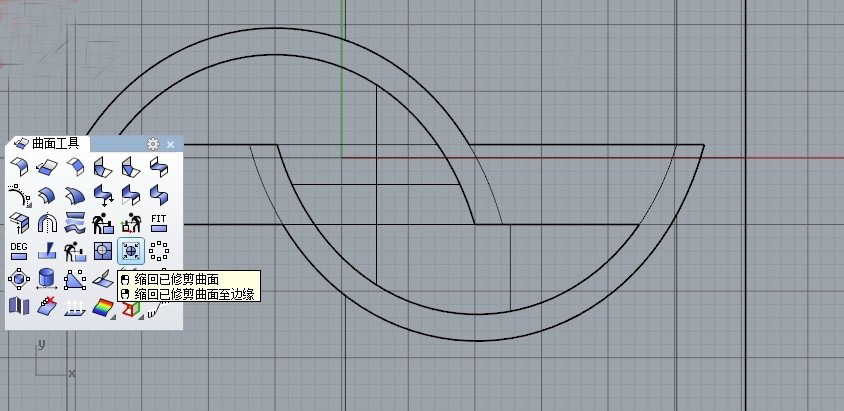Select the Untrim icon beside the highlighted tool

pos(103,250)
